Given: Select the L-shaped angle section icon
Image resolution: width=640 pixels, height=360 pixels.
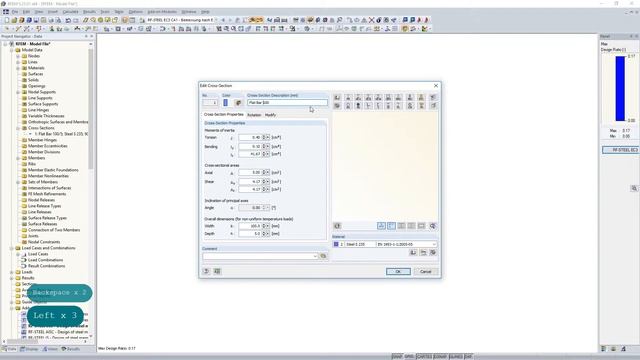Looking at the screenshot, I should 368,106.
